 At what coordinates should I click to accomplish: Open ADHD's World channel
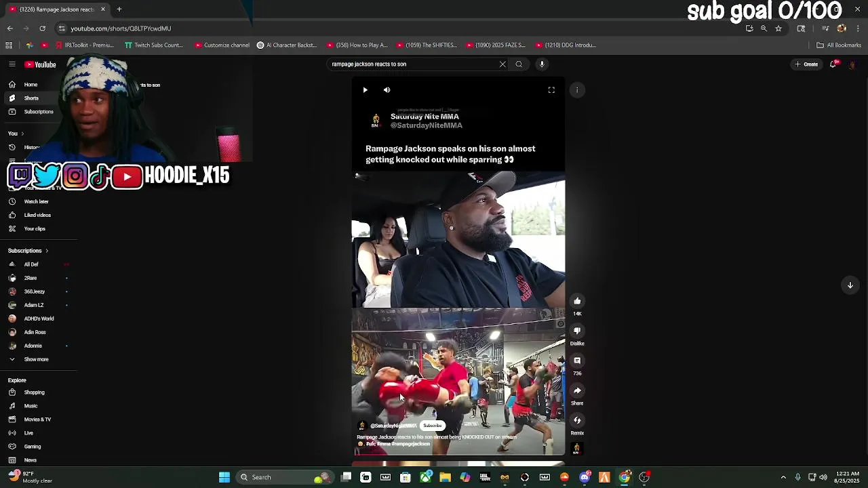click(37, 319)
